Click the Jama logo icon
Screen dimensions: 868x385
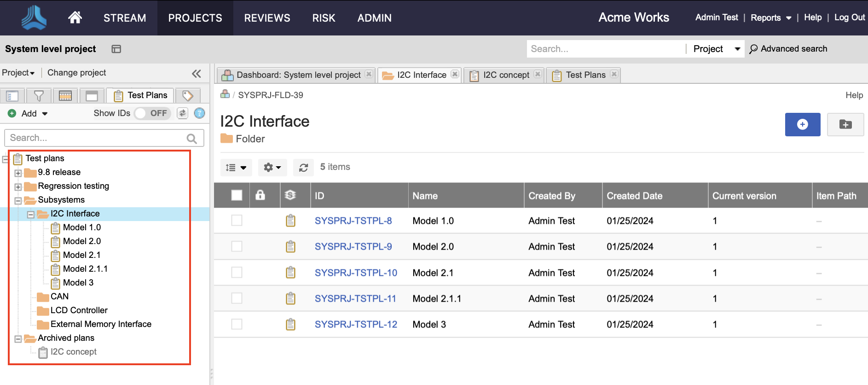pyautogui.click(x=34, y=17)
